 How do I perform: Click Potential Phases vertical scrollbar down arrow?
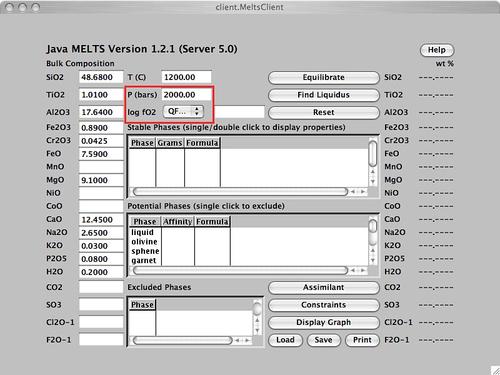tap(373, 260)
